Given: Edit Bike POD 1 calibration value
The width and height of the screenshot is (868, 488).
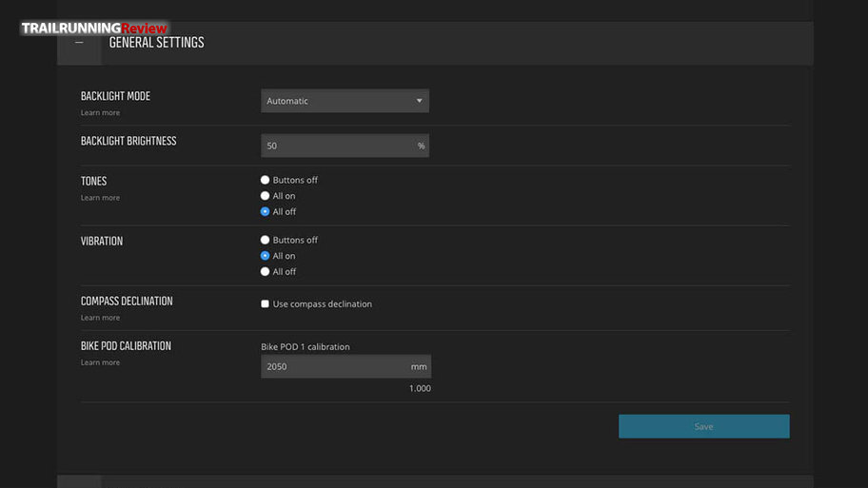Looking at the screenshot, I should point(346,366).
